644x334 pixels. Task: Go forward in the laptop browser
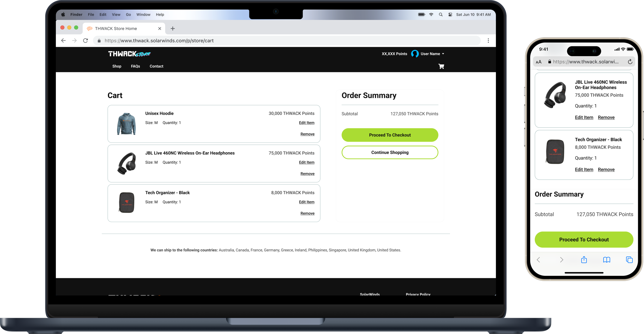pos(74,40)
